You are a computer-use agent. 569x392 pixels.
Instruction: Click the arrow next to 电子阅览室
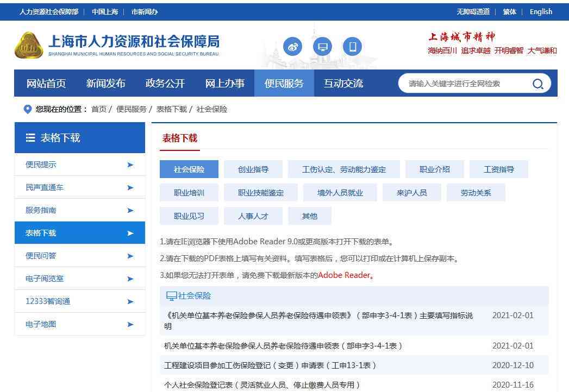[130, 279]
